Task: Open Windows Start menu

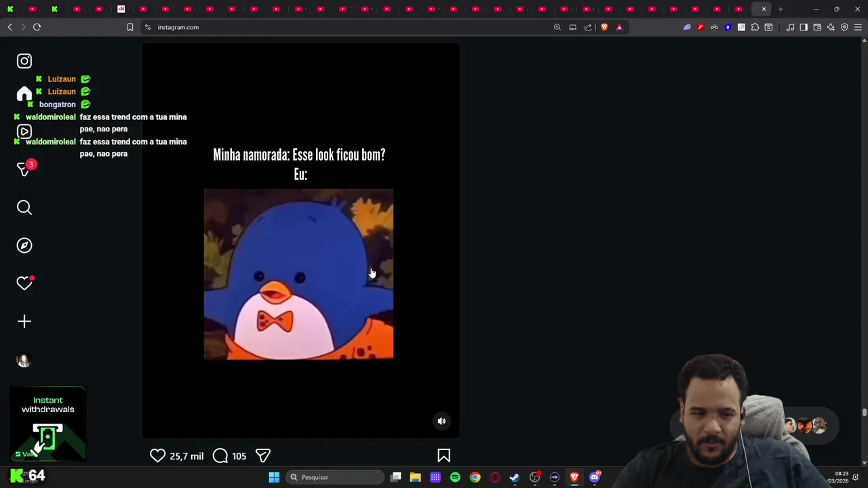Action: click(x=274, y=477)
